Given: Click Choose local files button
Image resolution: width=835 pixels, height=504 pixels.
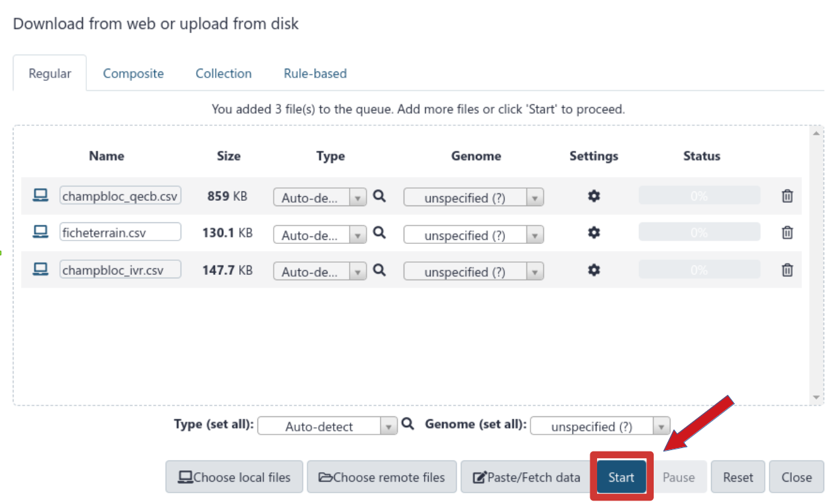Looking at the screenshot, I should coord(235,477).
